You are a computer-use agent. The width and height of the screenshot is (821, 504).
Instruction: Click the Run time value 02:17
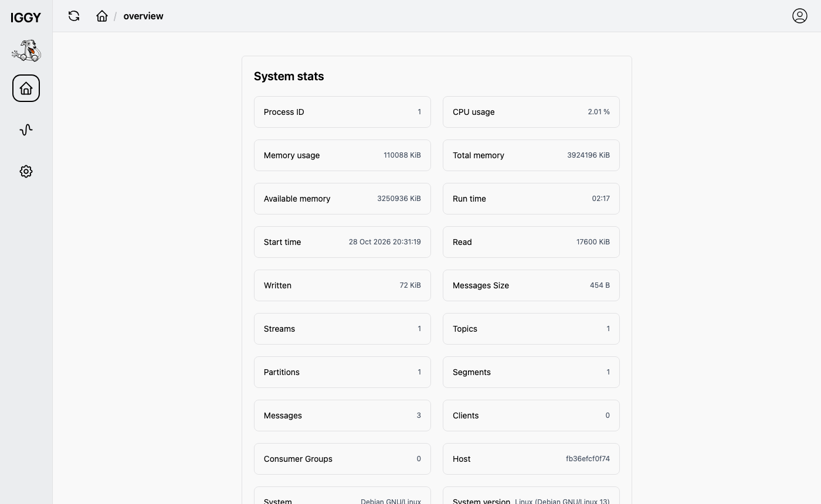(x=601, y=199)
